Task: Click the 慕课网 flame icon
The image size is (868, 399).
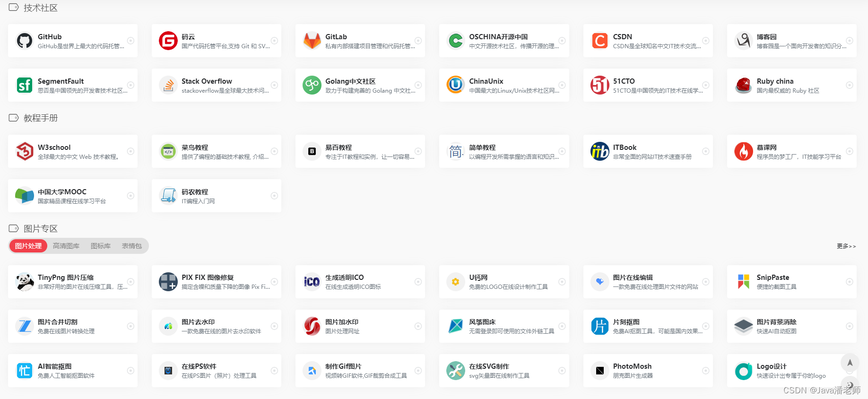Action: pos(744,151)
